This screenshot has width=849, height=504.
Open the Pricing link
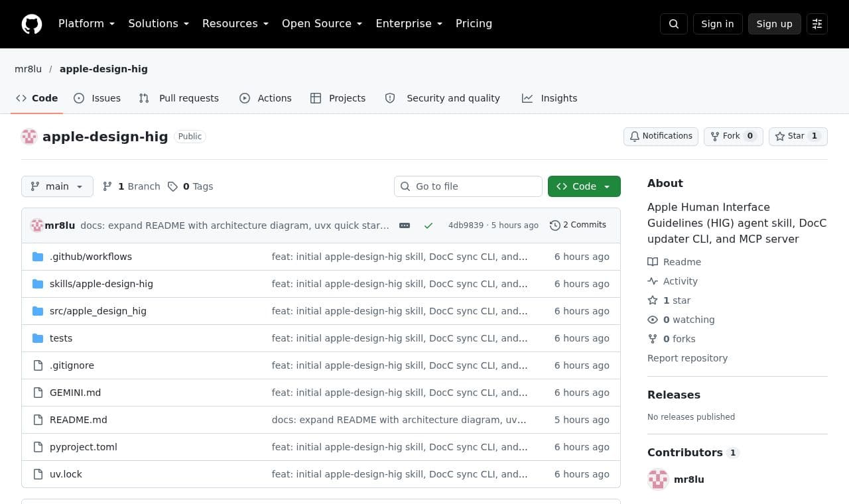pyautogui.click(x=474, y=24)
